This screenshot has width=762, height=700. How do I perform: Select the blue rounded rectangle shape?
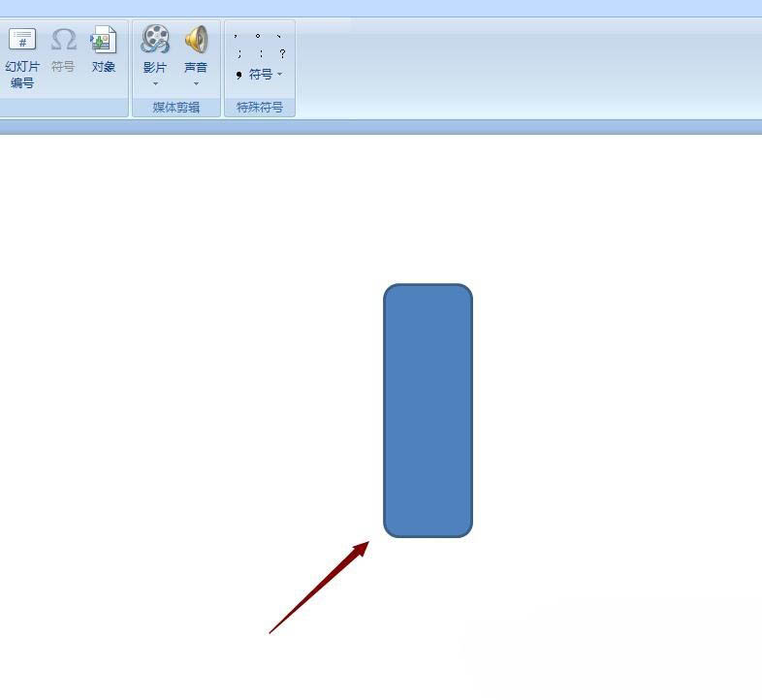[x=428, y=411]
